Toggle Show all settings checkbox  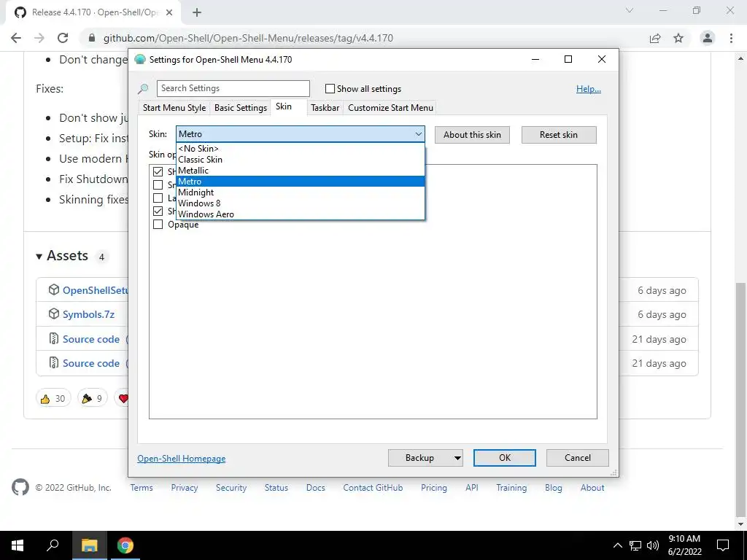click(330, 88)
